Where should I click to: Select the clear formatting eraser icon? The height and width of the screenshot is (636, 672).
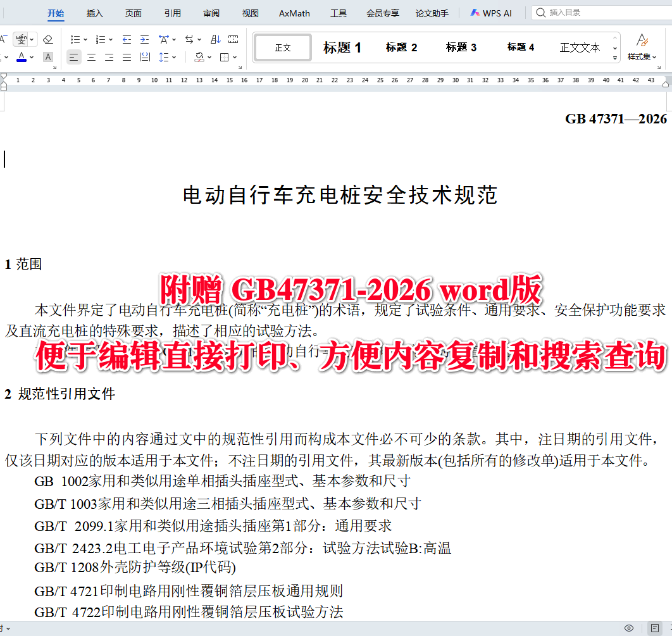tap(48, 39)
